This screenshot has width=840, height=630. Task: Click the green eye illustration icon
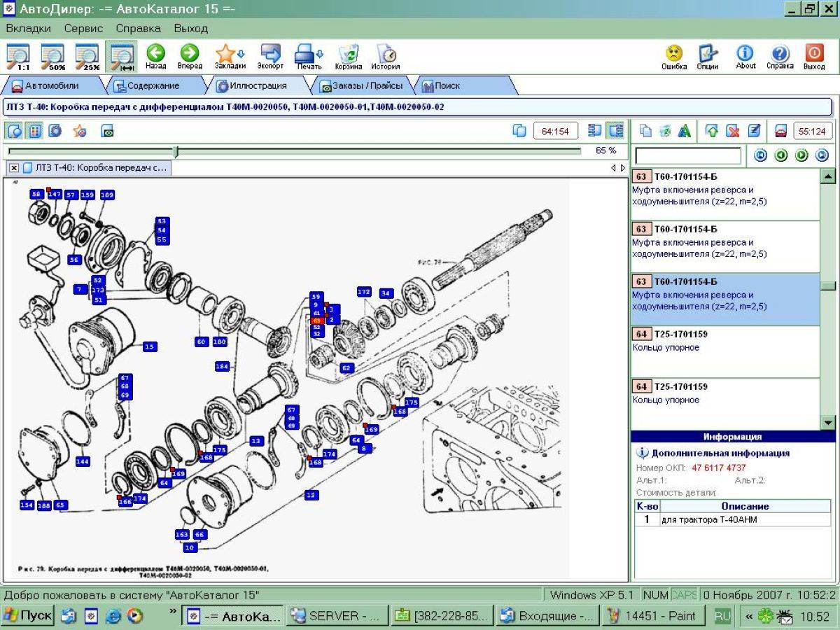[107, 131]
